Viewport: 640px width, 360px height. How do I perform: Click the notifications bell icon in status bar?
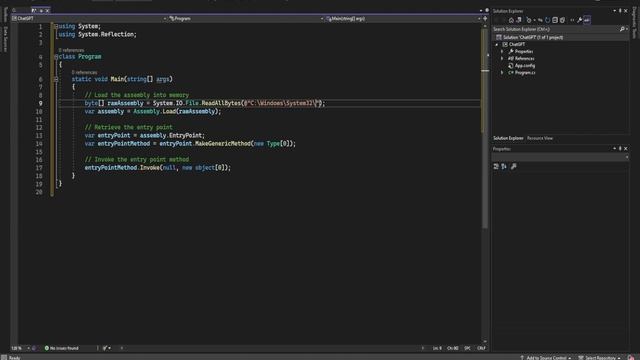pyautogui.click(x=631, y=358)
